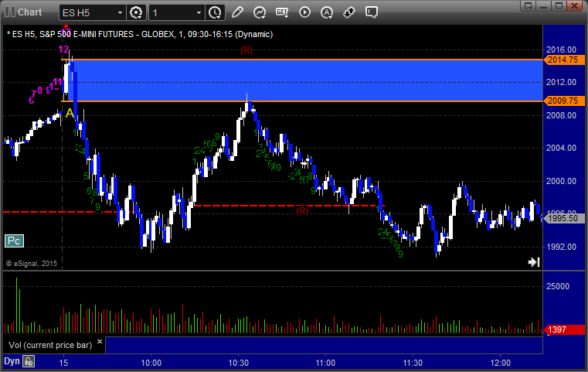Select the Vol (current price bar) tab
Image resolution: width=588 pixels, height=372 pixels.
tap(50, 345)
